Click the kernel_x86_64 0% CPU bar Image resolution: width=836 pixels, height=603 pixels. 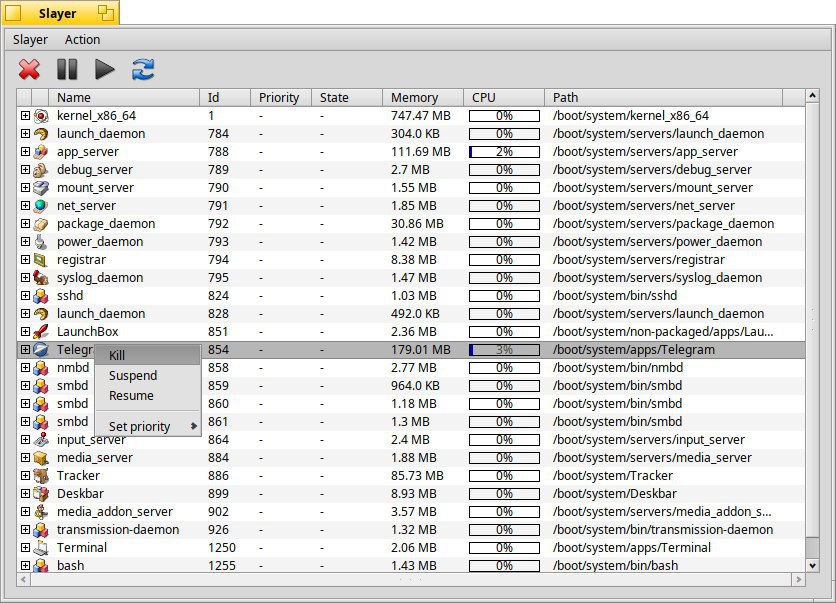pos(504,116)
